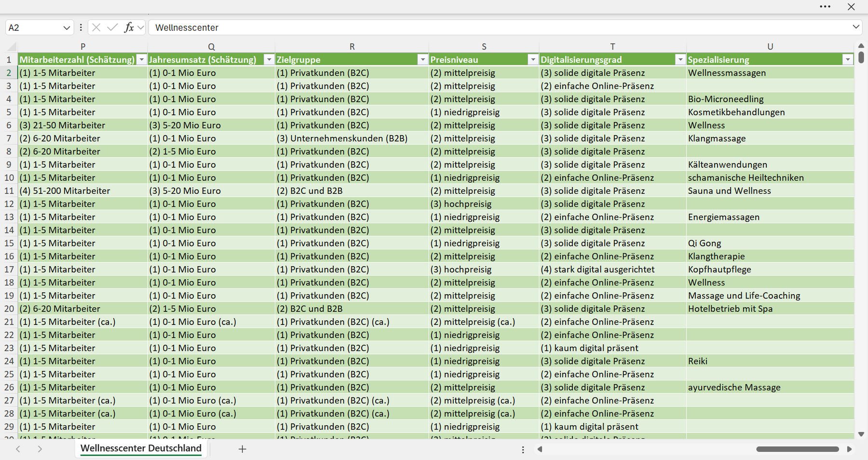Open the three-dots more options menu

coord(825,7)
